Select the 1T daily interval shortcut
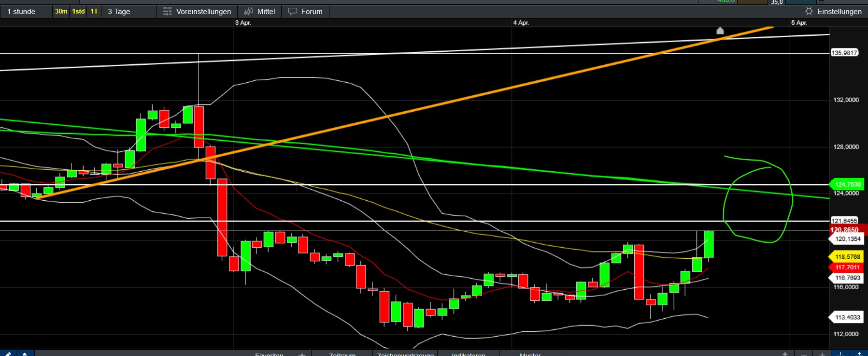The image size is (868, 356). pos(94,12)
